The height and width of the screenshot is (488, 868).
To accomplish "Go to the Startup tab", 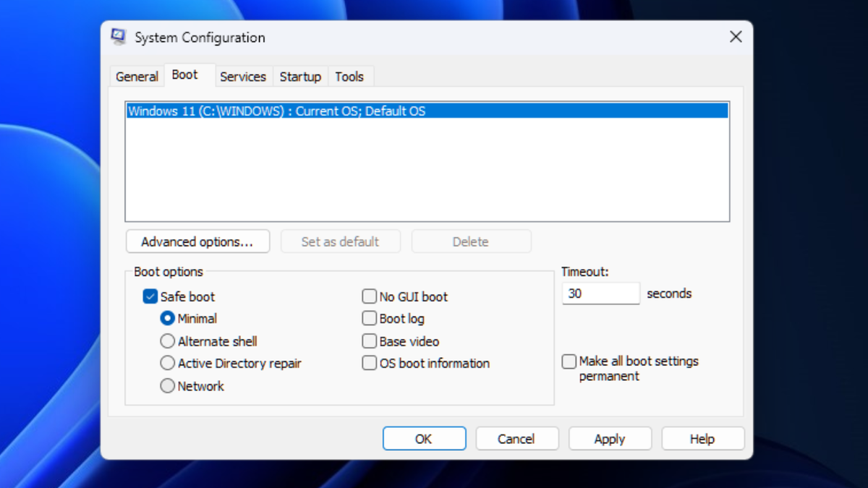I will tap(300, 77).
